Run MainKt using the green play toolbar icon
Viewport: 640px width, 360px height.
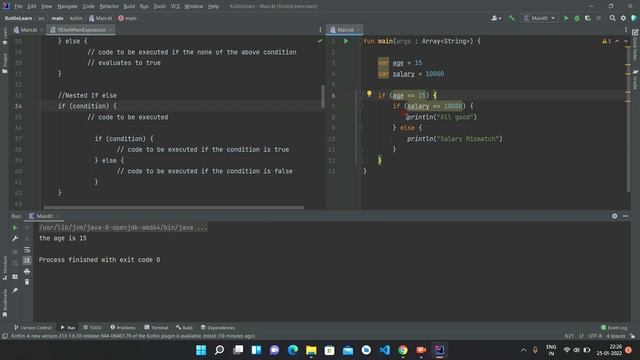point(566,18)
